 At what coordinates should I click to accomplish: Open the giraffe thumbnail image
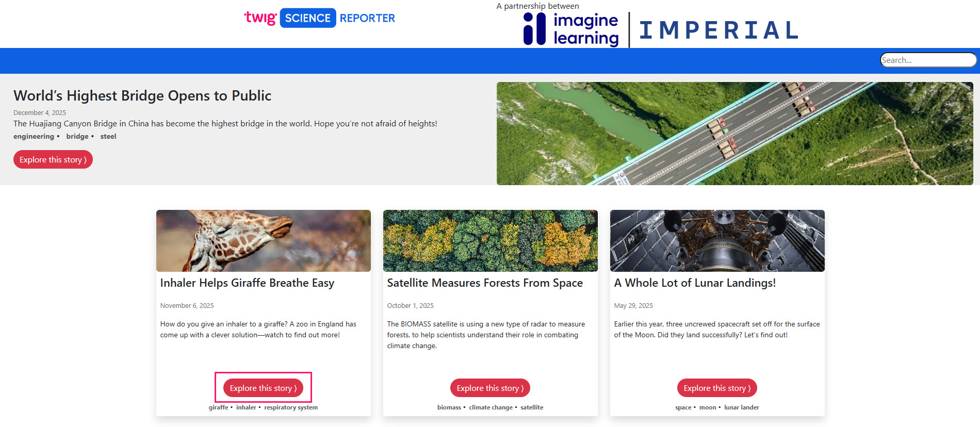(263, 241)
